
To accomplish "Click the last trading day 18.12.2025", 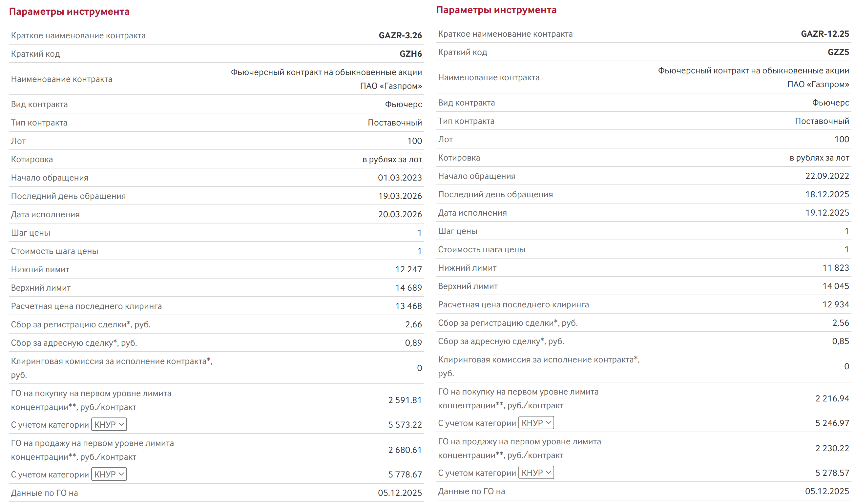I will 827,194.
